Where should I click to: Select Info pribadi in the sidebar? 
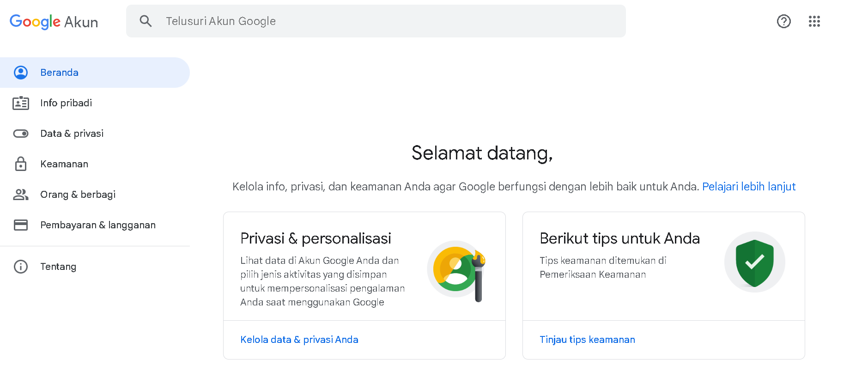click(66, 103)
